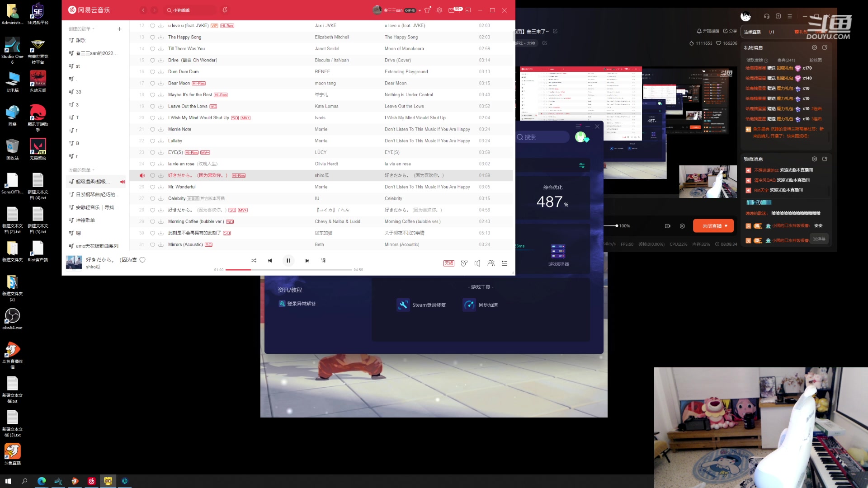Open the lossless quality selector
Screen dimensions: 868x488
[448, 263]
